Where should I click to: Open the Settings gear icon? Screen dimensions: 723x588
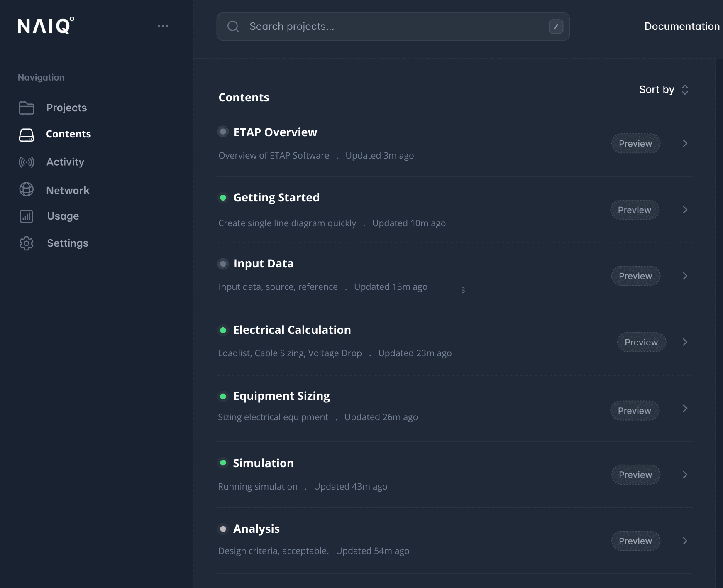click(x=26, y=243)
